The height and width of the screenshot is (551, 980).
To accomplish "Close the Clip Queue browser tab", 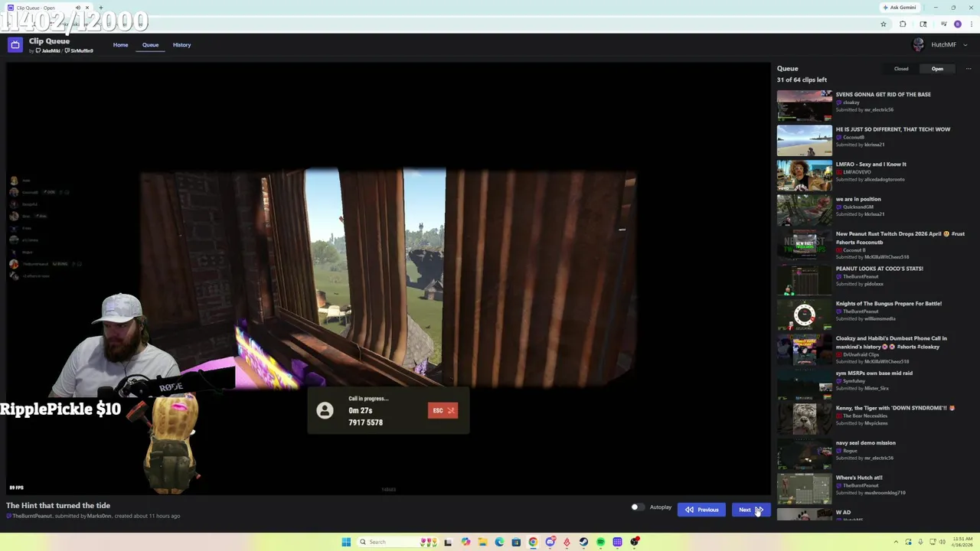I will [x=87, y=8].
